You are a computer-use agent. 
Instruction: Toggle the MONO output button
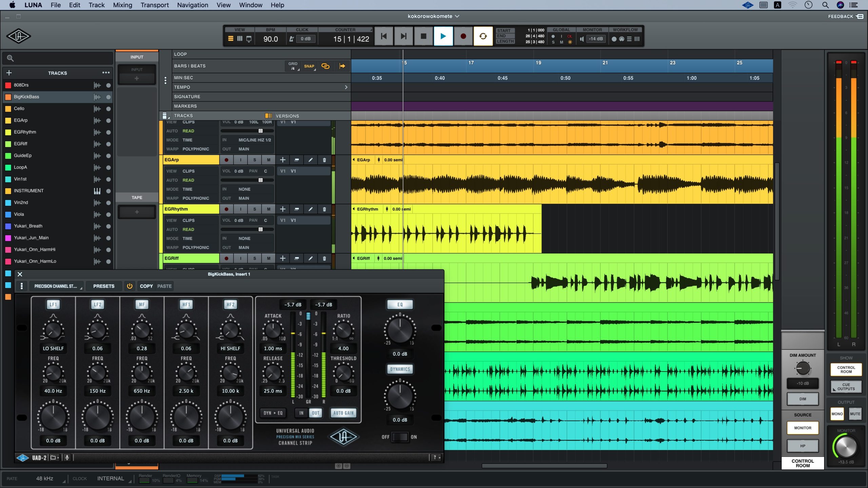(x=837, y=414)
